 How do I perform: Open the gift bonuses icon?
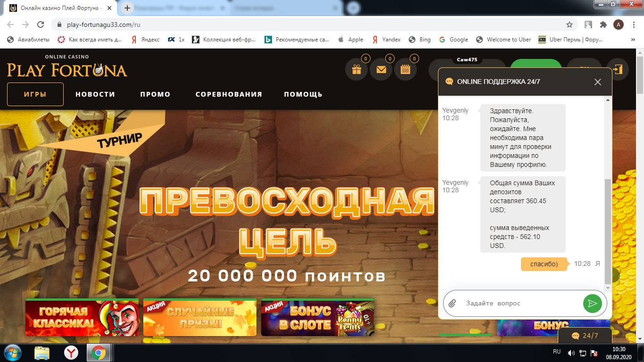click(356, 70)
